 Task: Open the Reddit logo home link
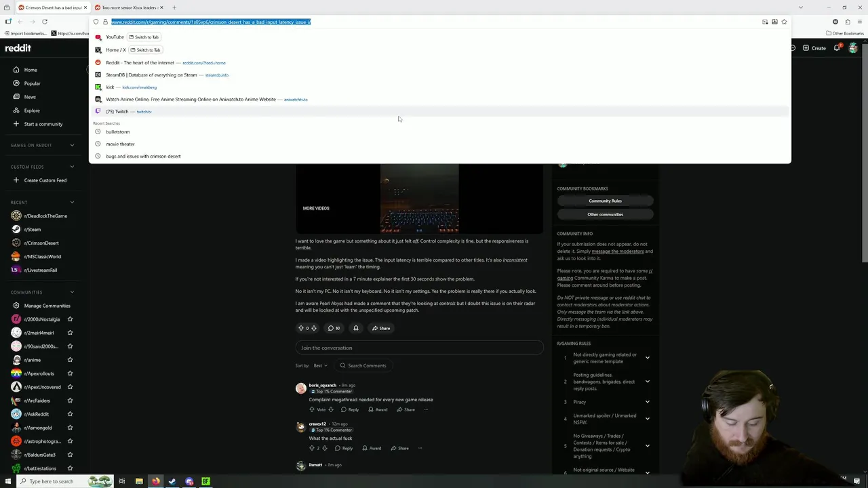(x=18, y=48)
